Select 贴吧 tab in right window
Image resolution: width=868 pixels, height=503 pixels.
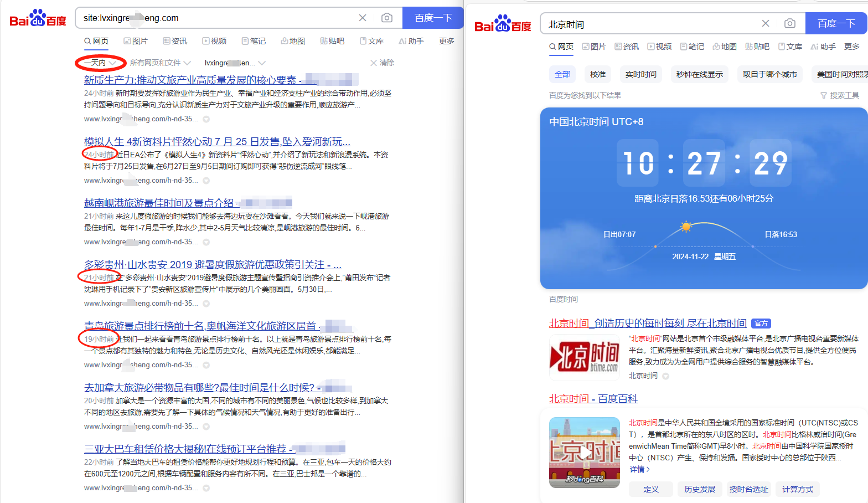pyautogui.click(x=757, y=47)
